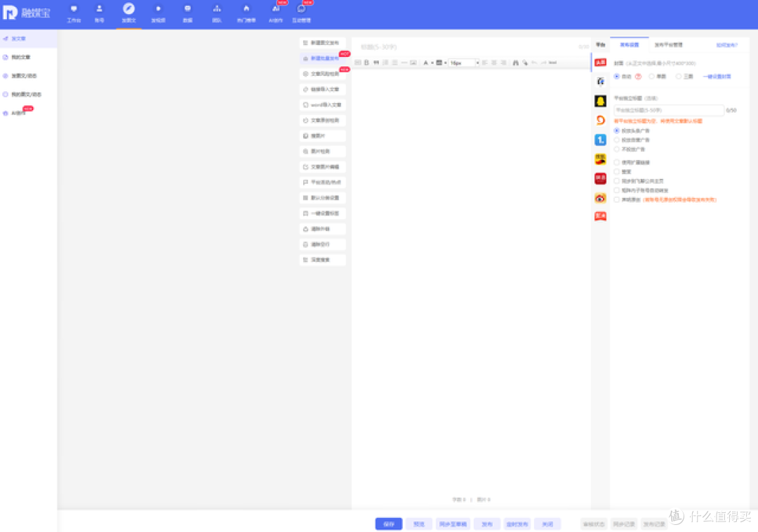This screenshot has height=532, width=758.
Task: Click the align left toolbar icon
Action: click(x=485, y=63)
